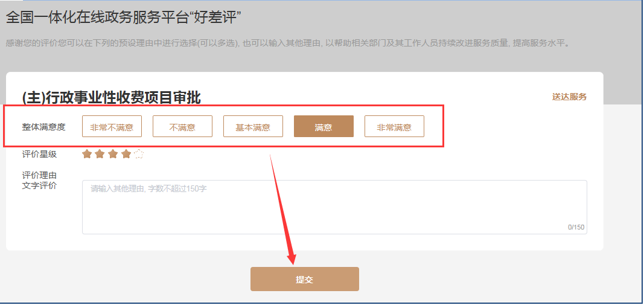644x305 pixels.
Task: Click the 评价星级 label
Action: [x=39, y=155]
